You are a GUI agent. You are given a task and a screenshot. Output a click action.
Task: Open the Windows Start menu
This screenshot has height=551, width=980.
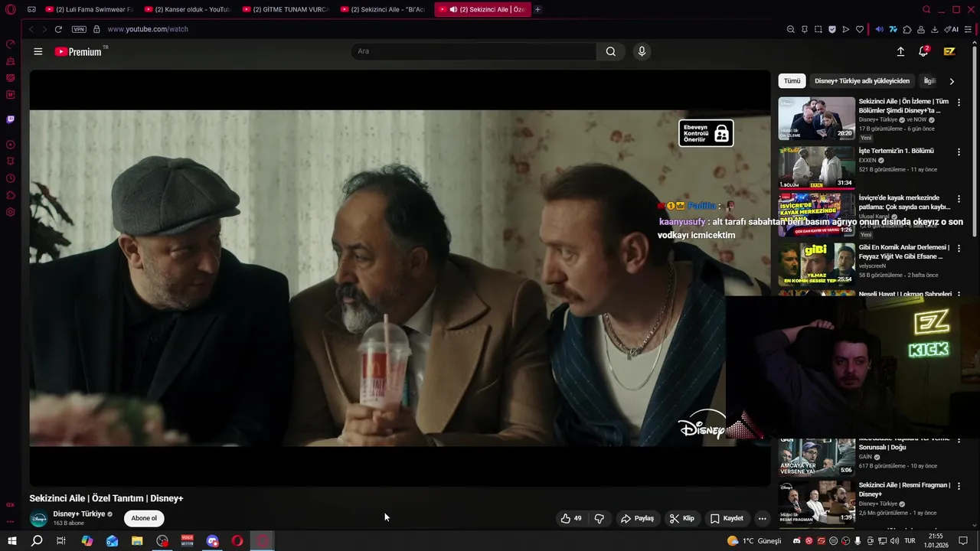[x=12, y=541]
